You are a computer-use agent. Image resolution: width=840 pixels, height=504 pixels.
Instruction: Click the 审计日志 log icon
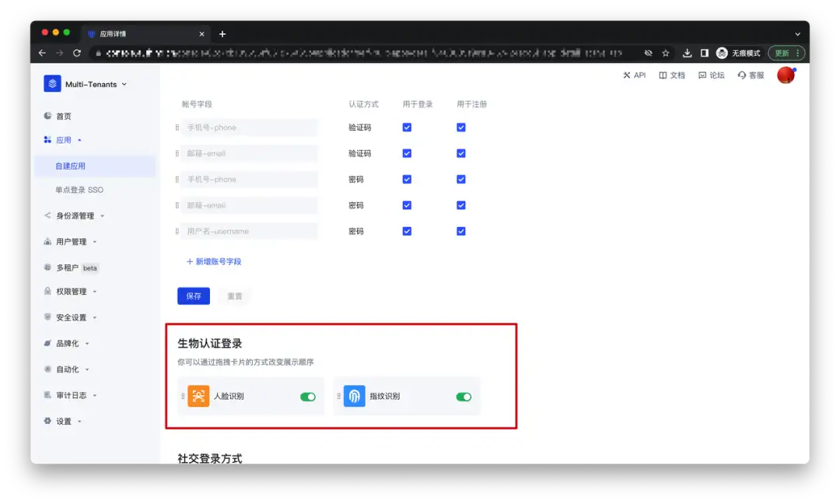coord(47,395)
